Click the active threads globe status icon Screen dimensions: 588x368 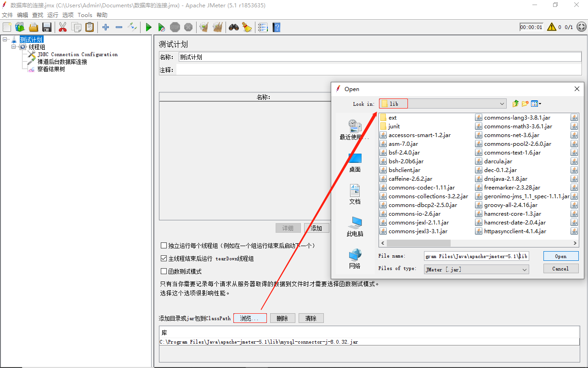pos(582,27)
